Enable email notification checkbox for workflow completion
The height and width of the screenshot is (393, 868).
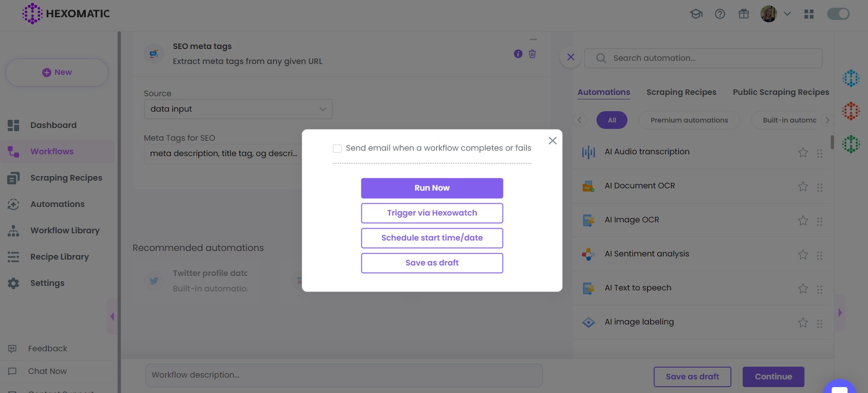coord(337,148)
